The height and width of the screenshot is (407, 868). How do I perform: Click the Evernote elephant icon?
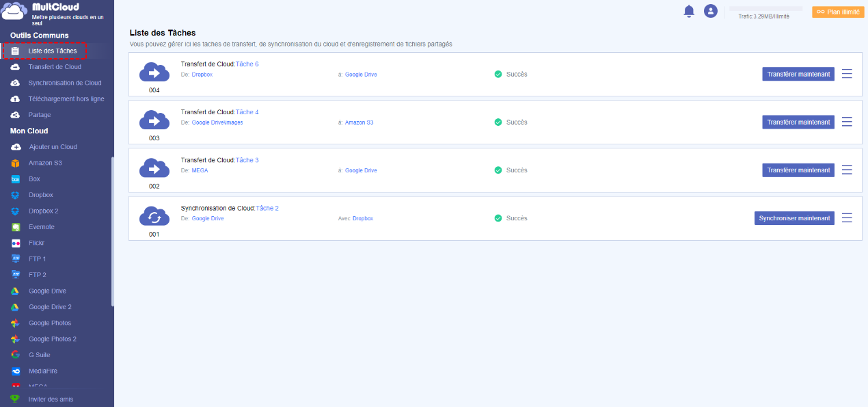click(15, 227)
